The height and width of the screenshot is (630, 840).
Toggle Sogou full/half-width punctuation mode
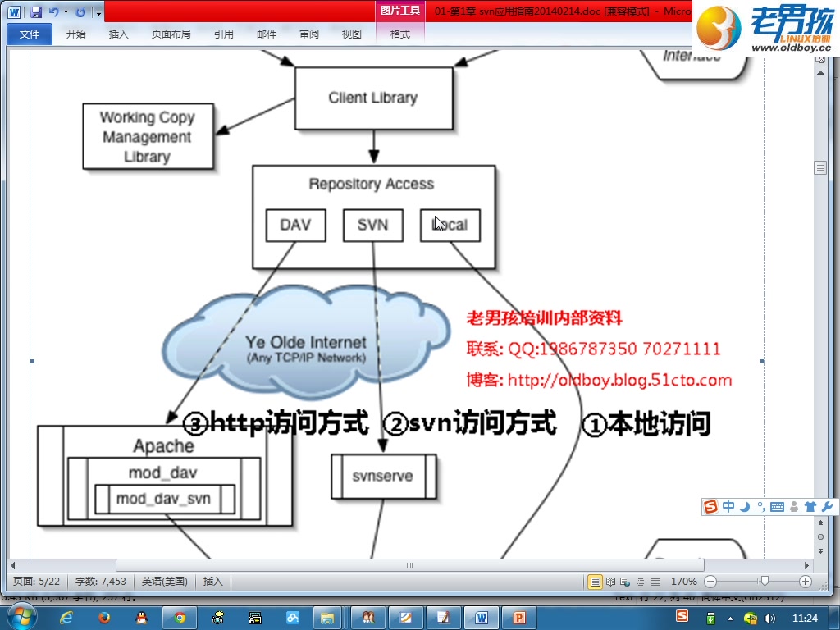point(762,506)
